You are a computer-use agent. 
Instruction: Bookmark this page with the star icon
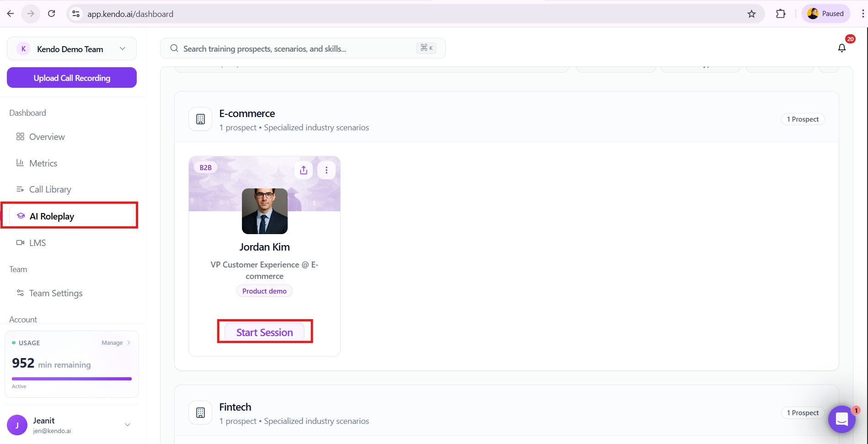[751, 14]
